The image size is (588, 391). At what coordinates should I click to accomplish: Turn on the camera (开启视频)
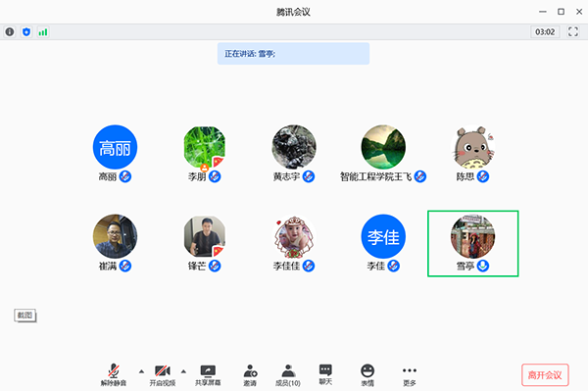coord(163,375)
